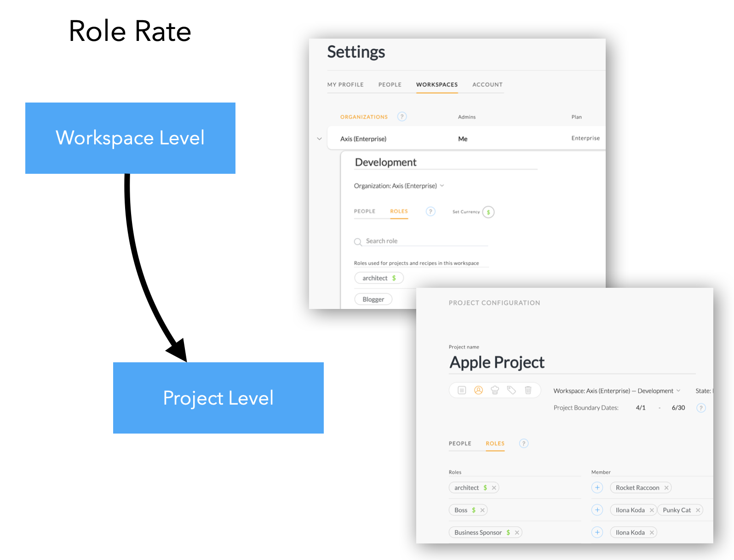Click the Punky Cat member chip
Viewport: 734px width, 560px height.
click(x=677, y=510)
